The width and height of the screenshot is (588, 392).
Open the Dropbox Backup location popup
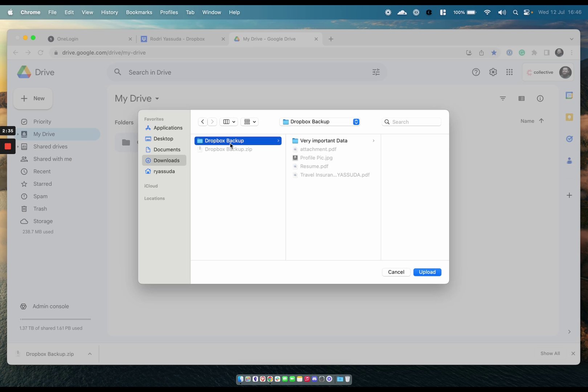[320, 122]
